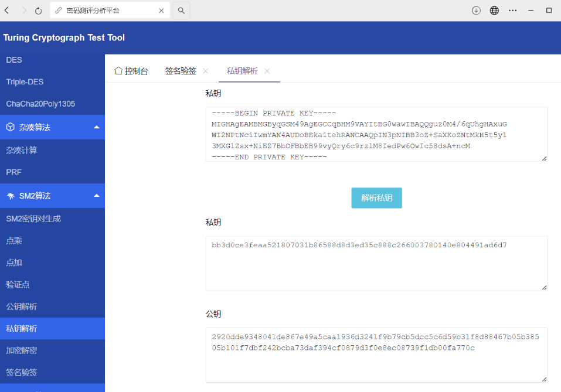This screenshot has width=561, height=392.
Task: Reload the page with refresh icon
Action: (x=38, y=11)
